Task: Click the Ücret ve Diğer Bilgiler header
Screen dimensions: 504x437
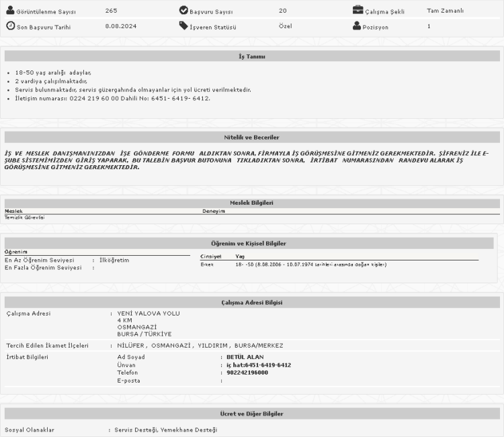Action: click(x=252, y=414)
